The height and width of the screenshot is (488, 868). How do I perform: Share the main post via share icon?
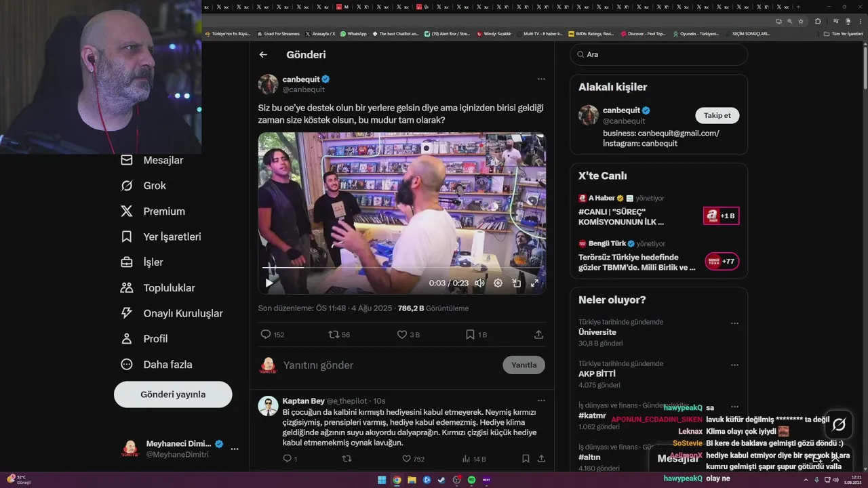pos(538,334)
